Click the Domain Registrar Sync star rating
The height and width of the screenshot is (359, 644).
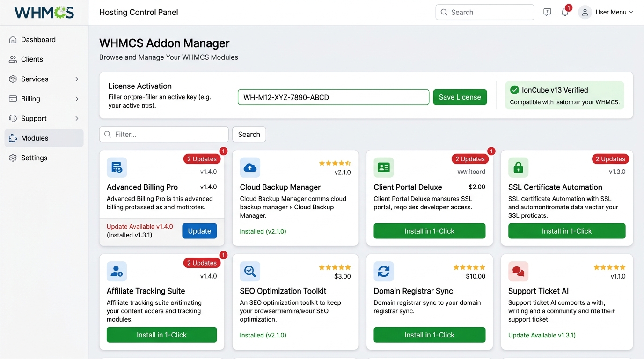(x=469, y=267)
